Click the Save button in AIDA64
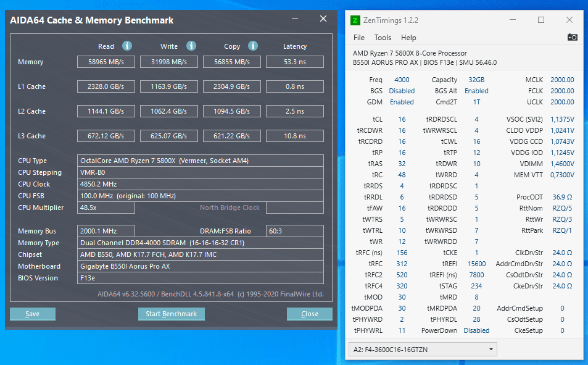Screen dimensions: 588x365 33,314
